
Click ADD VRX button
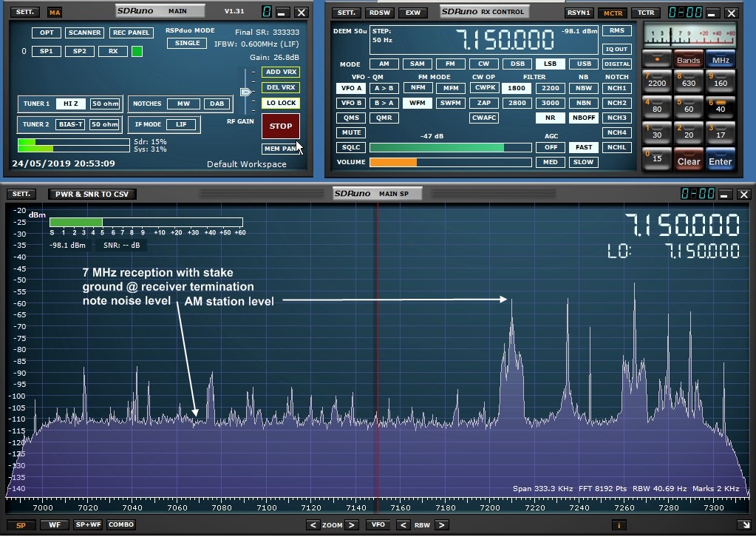click(281, 72)
